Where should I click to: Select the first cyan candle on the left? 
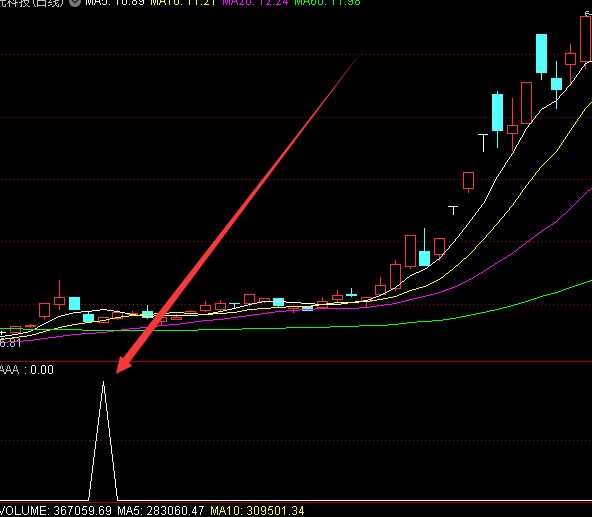74,304
